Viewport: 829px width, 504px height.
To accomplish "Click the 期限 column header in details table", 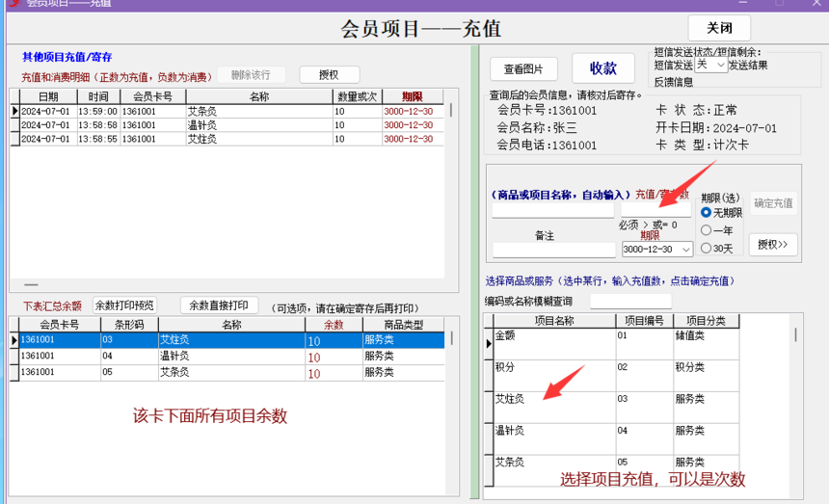I will [x=413, y=96].
